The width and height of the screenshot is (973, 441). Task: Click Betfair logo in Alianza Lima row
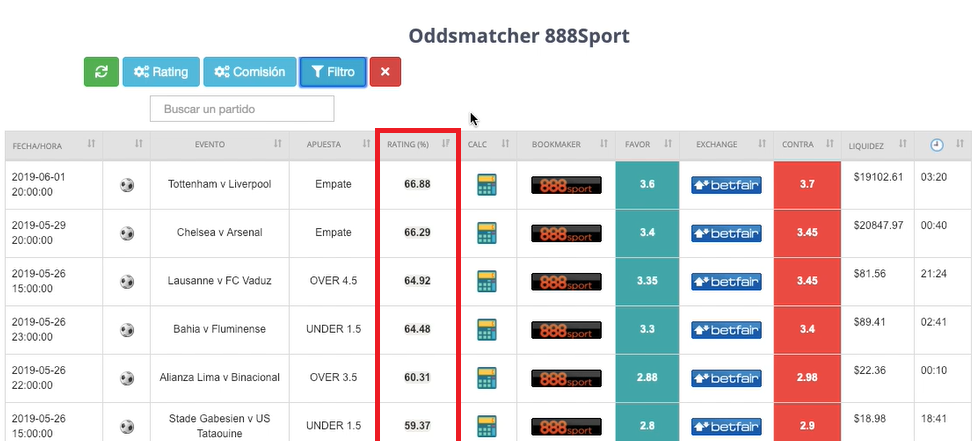point(726,378)
